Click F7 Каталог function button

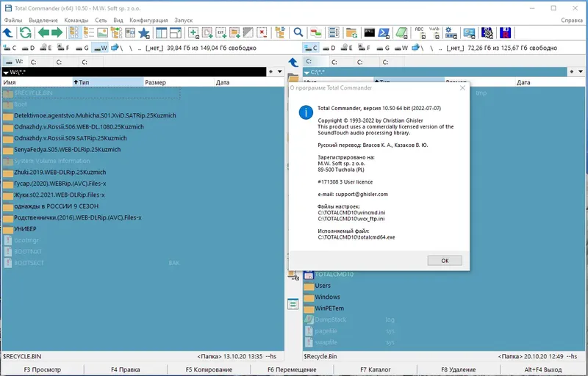376,369
